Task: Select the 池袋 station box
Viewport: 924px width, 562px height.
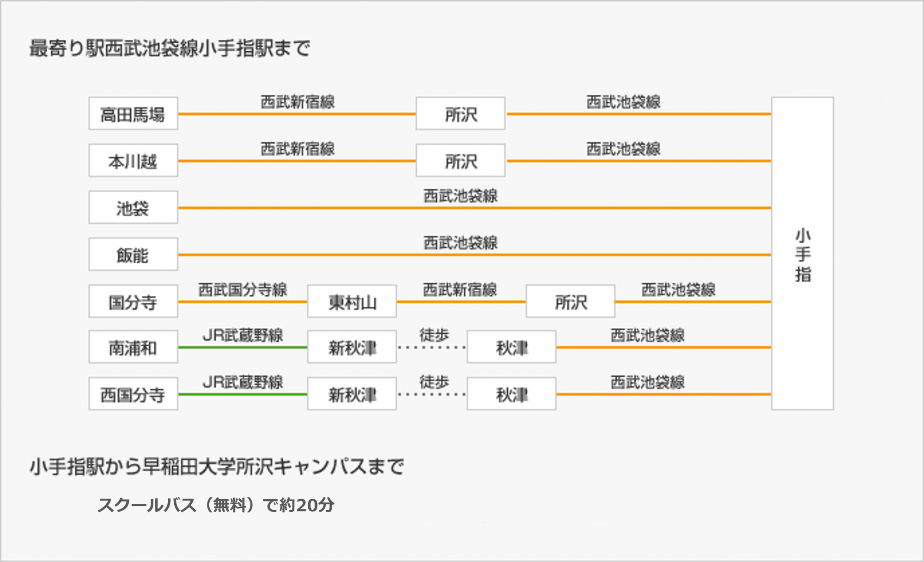Action: [x=133, y=208]
